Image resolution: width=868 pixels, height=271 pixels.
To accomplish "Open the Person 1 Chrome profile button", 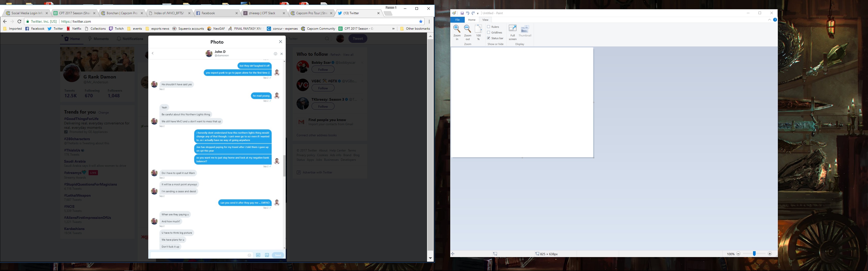I will (x=391, y=7).
